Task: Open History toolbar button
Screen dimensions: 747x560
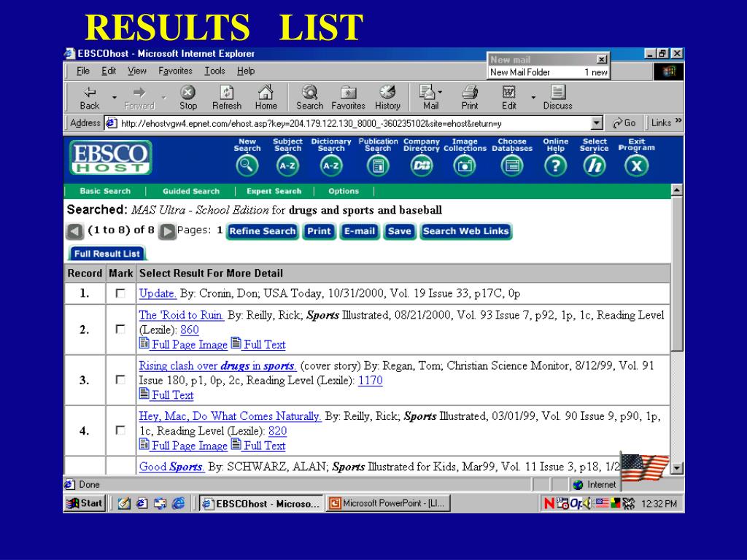Action: 387,98
